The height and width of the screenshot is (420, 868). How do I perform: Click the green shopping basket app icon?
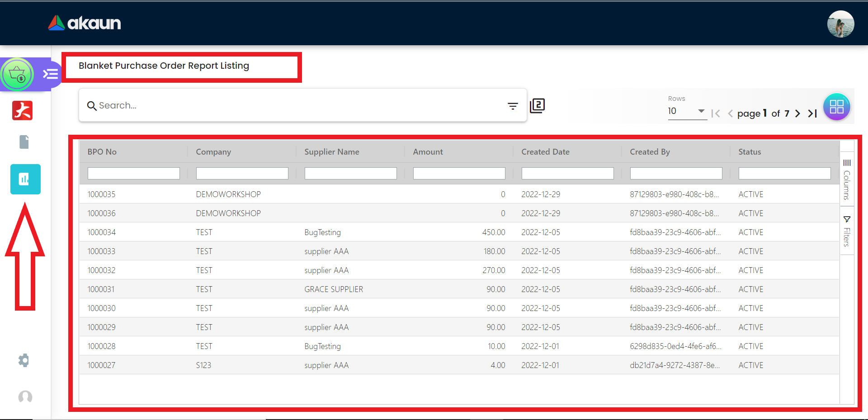[18, 74]
